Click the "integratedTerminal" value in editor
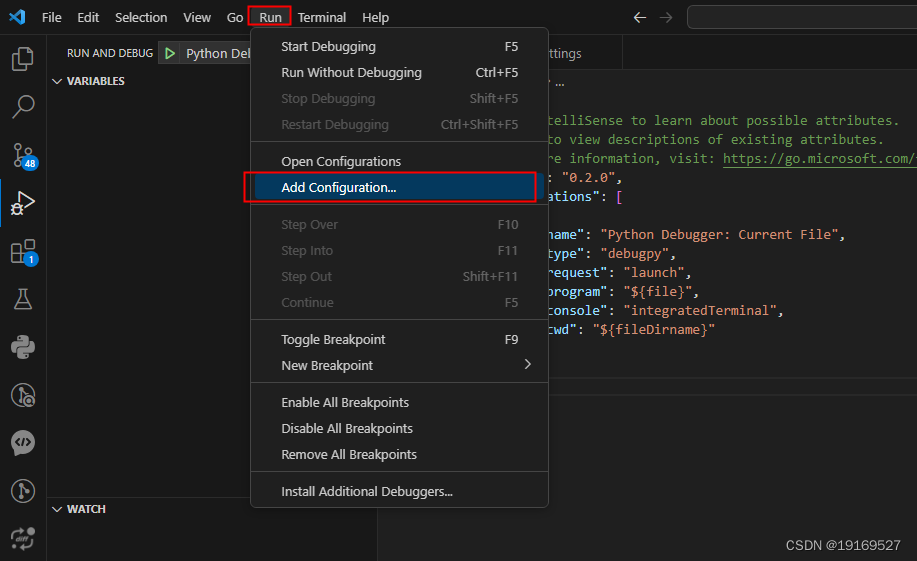This screenshot has height=561, width=917. pos(700,311)
